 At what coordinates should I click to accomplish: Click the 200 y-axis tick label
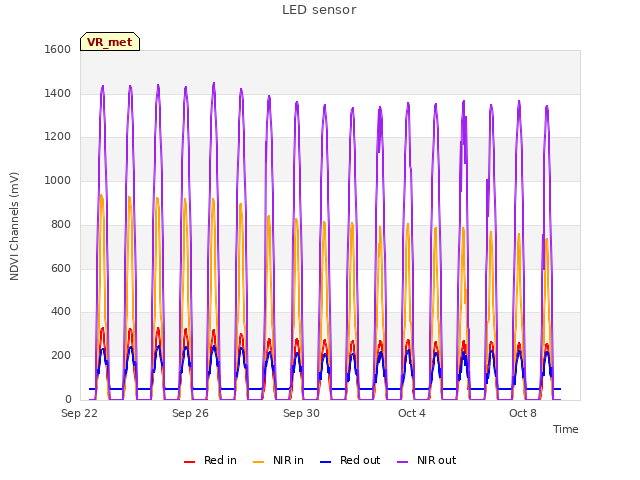point(61,356)
